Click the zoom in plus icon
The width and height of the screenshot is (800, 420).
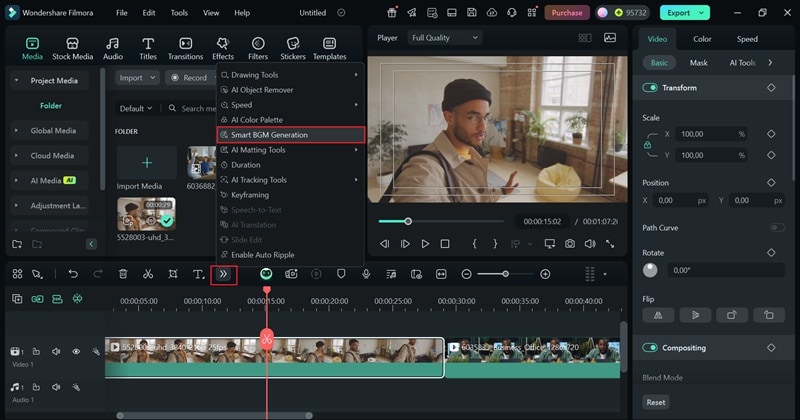pyautogui.click(x=545, y=275)
